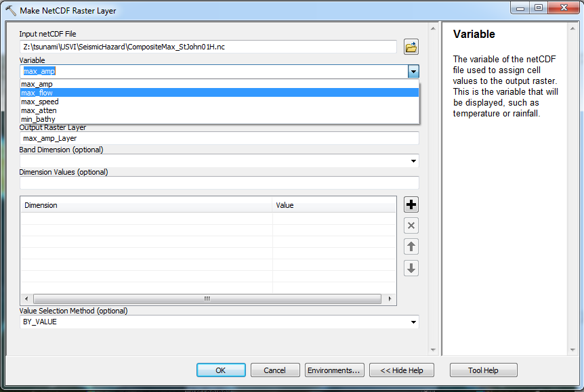This screenshot has width=584, height=392.
Task: Open the Value Selection Method dropdown
Action: click(x=413, y=322)
